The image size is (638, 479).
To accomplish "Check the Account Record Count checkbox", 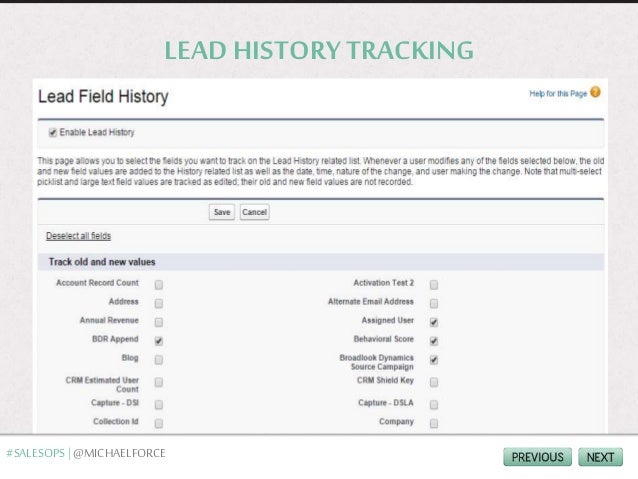I will 159,284.
